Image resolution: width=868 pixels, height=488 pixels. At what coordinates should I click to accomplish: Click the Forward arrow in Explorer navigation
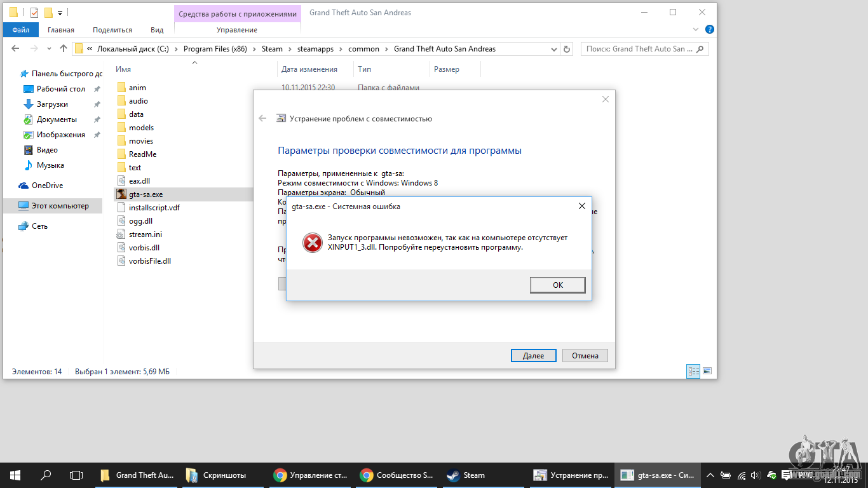pos(34,48)
